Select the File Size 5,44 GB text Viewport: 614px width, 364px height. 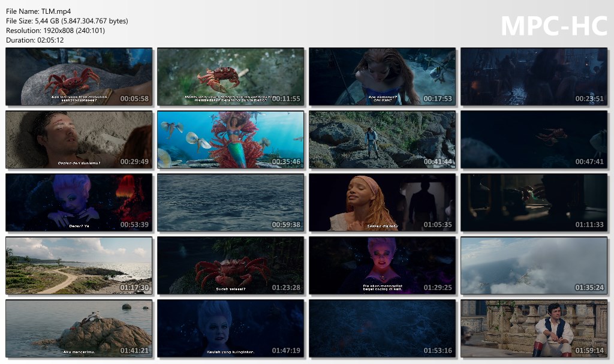click(54, 20)
